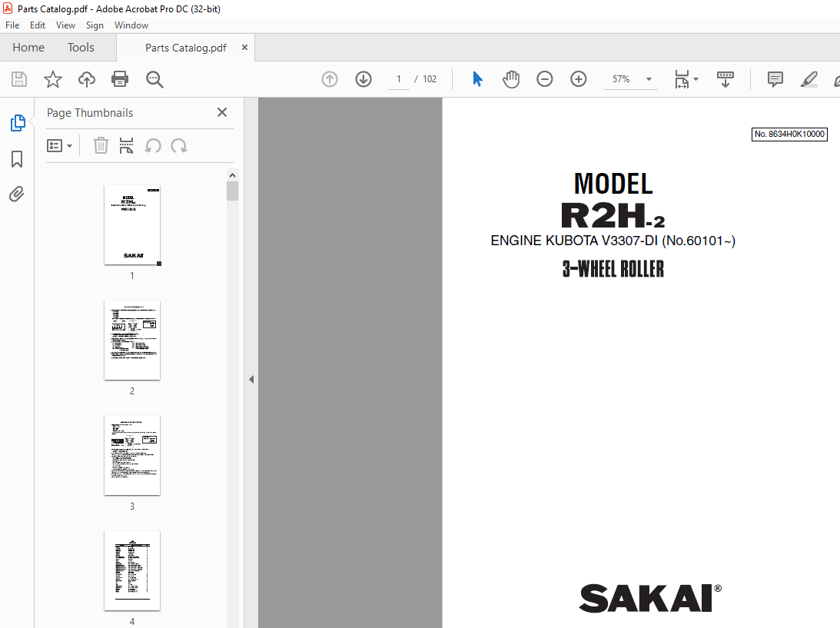Image resolution: width=840 pixels, height=628 pixels.
Task: Share file using the cloud upload icon
Action: pyautogui.click(x=86, y=78)
